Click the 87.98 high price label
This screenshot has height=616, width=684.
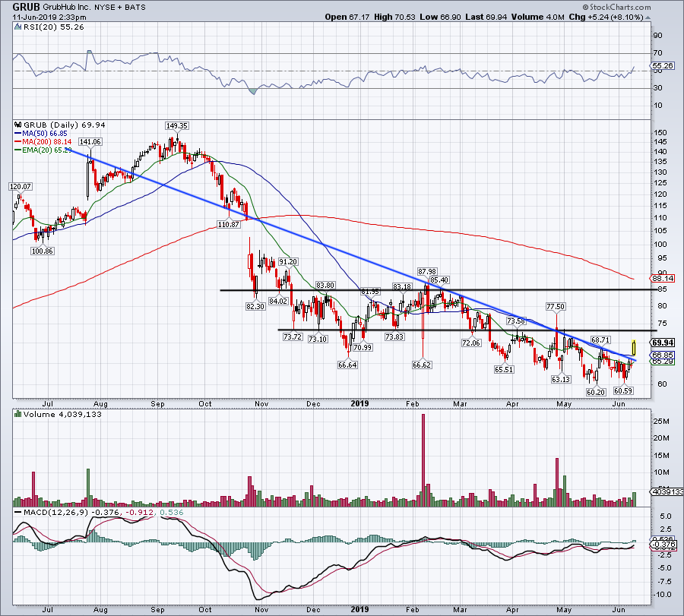tap(427, 271)
